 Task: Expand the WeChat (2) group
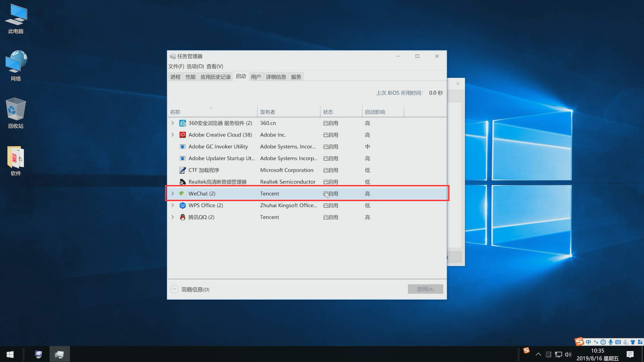point(173,194)
